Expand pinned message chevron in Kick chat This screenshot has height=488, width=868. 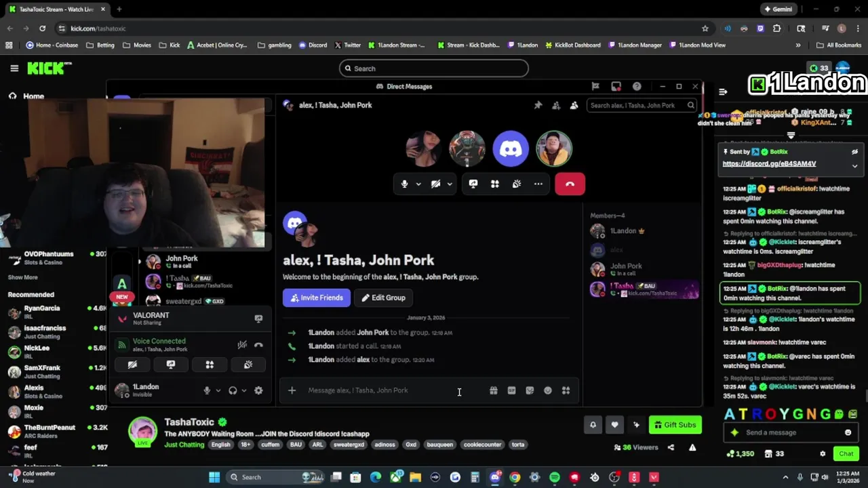[x=854, y=165]
